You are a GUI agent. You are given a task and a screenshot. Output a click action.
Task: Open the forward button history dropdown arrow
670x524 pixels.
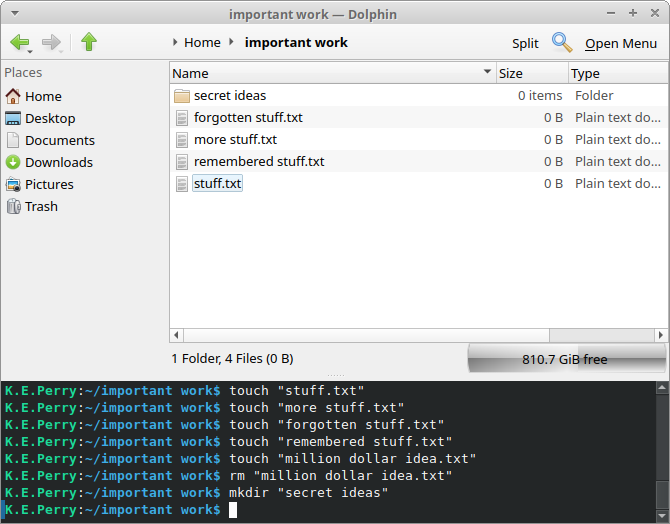tap(61, 52)
